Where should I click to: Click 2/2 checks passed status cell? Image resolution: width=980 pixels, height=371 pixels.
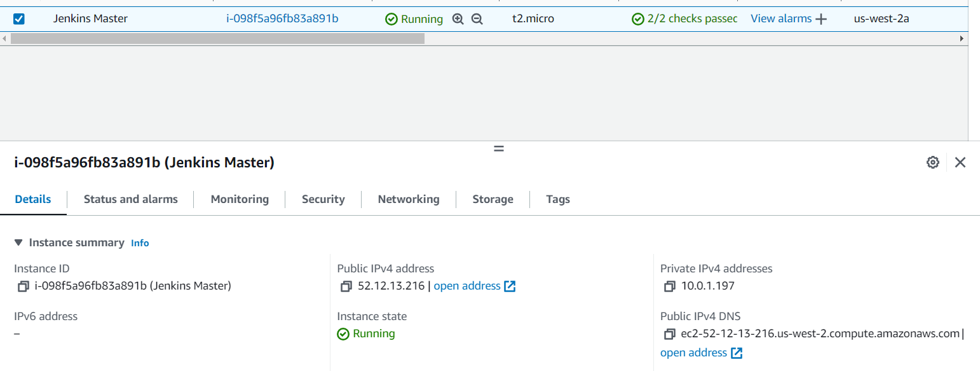[x=684, y=19]
